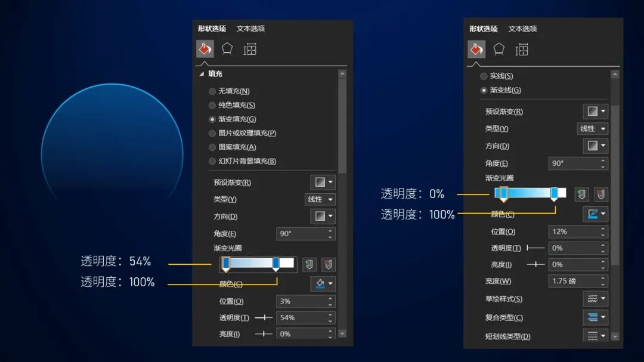644x362 pixels.
Task: Open 短划线类型(D) dropdown
Action: (596, 336)
